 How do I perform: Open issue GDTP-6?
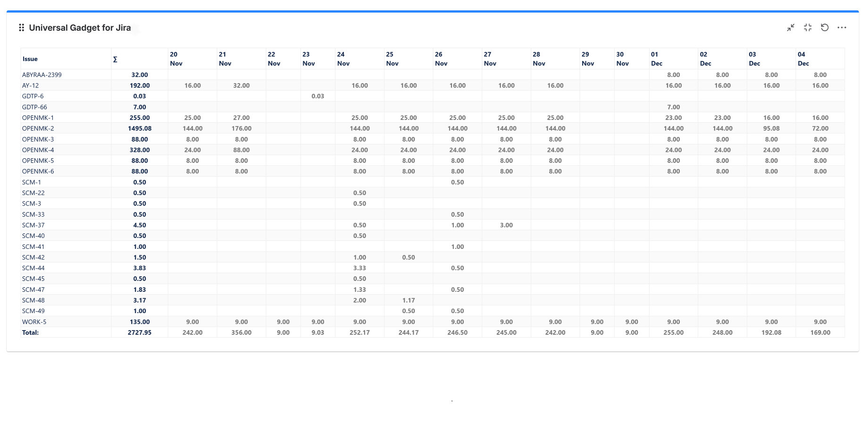(34, 96)
